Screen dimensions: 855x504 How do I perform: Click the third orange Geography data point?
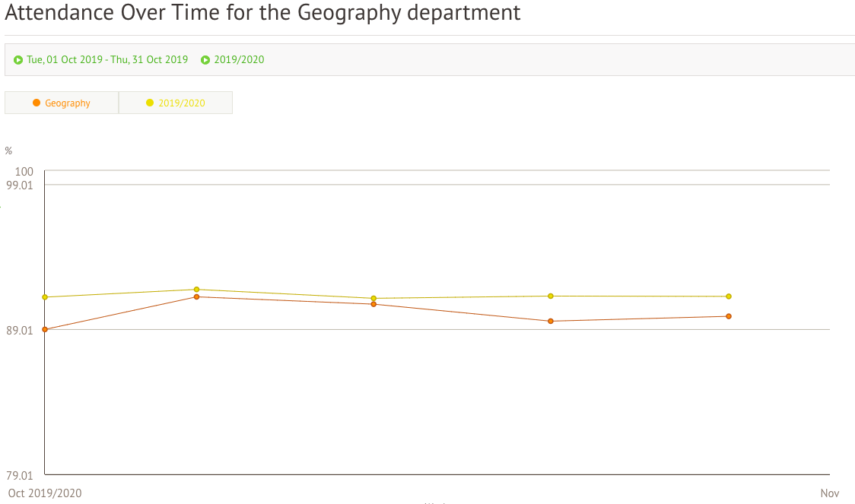coord(373,304)
